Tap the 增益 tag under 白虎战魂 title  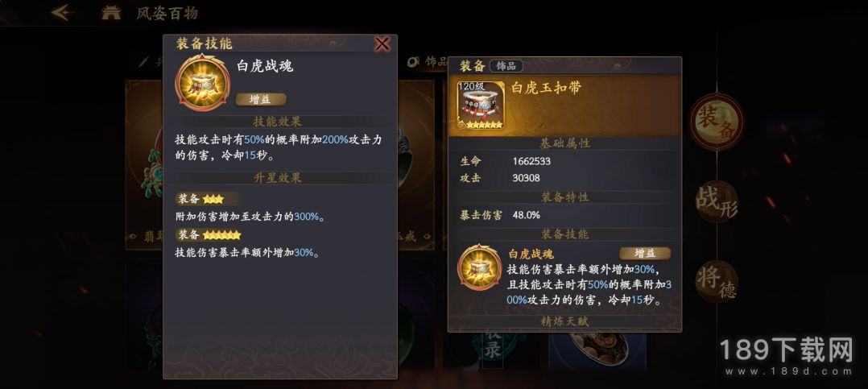(261, 100)
